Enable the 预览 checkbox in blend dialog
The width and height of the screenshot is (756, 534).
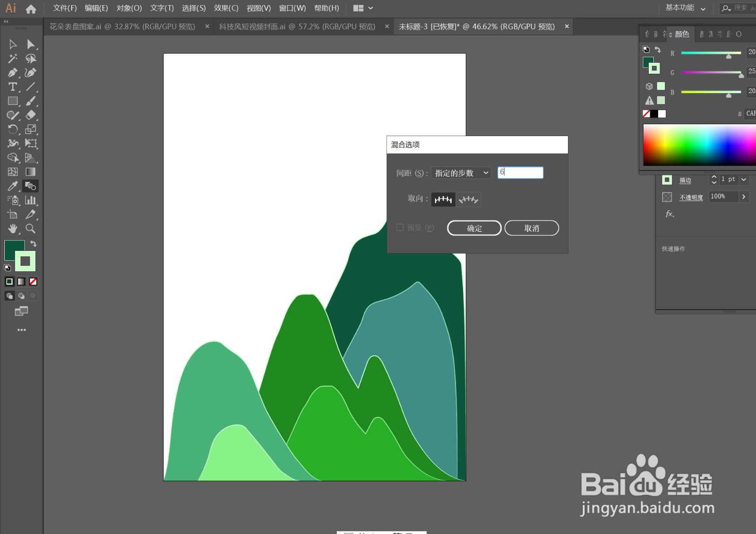click(x=400, y=228)
